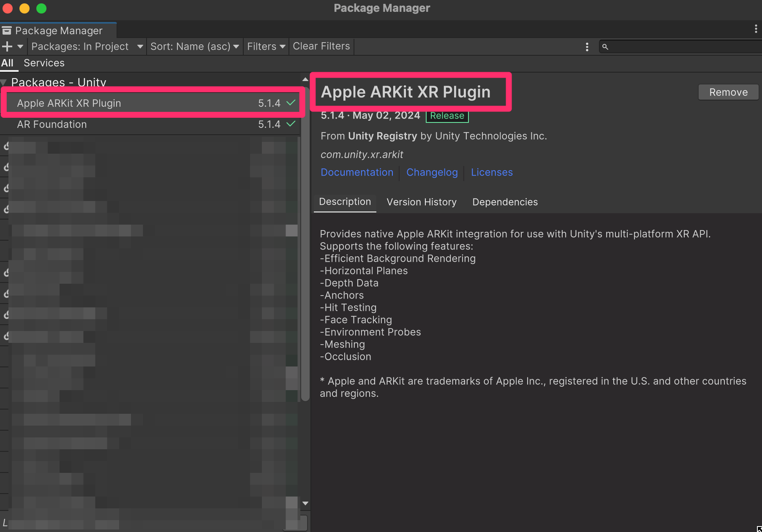Screen dimensions: 762x532
Task: Select the Description tab
Action: [x=345, y=202]
